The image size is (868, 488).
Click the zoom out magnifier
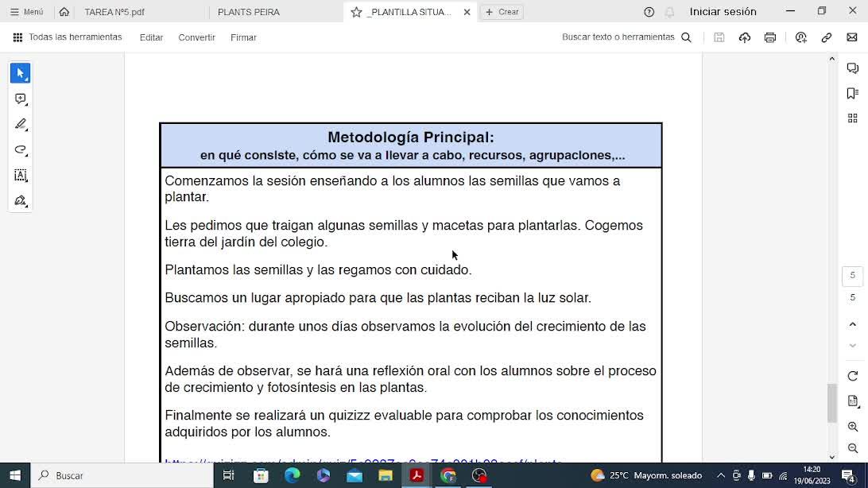point(852,448)
